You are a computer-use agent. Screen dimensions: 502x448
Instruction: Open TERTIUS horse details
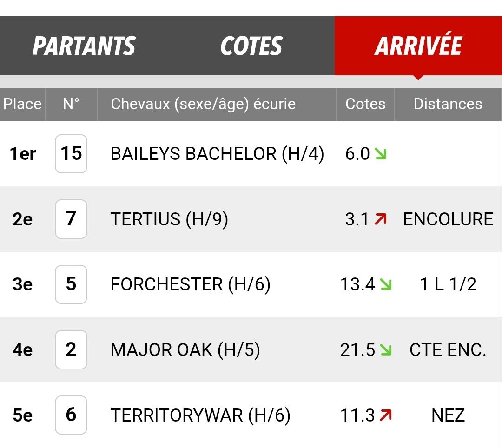[169, 219]
